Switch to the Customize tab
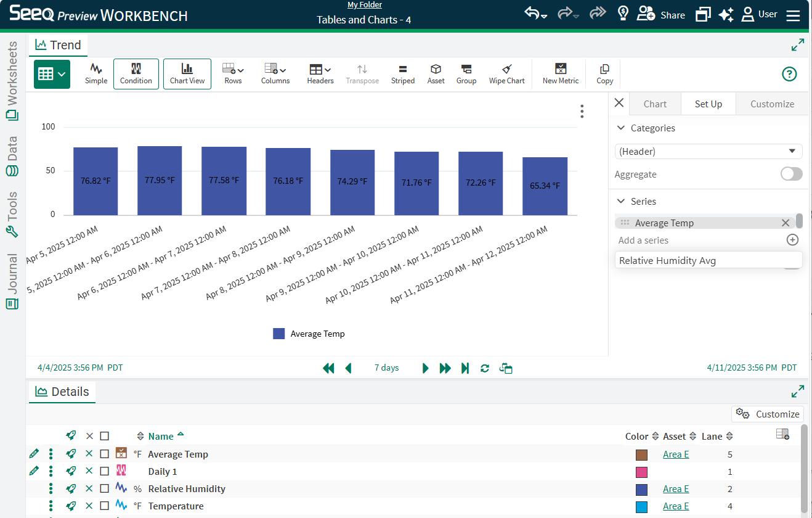This screenshot has height=518, width=812. [x=772, y=104]
